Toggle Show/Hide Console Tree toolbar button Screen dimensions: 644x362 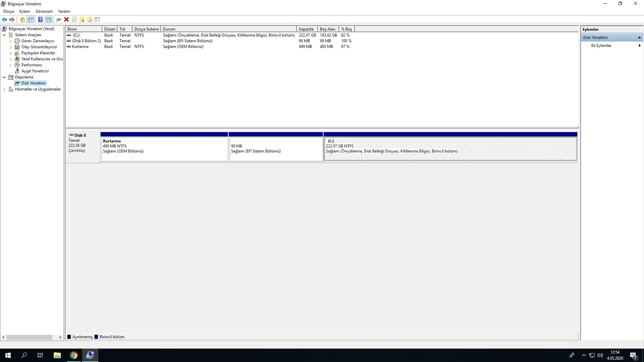[x=31, y=19]
